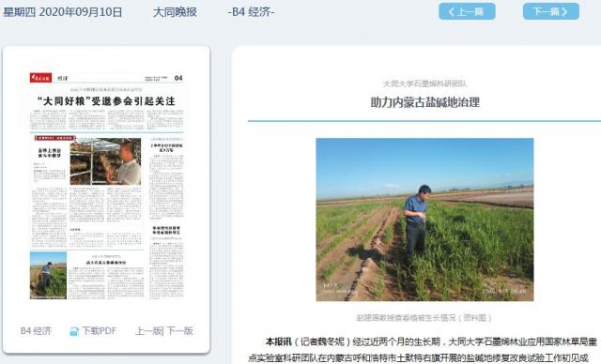The height and width of the screenshot is (364, 601).
Task: Click the left chevron on 上一篇 button
Action: pos(452,12)
